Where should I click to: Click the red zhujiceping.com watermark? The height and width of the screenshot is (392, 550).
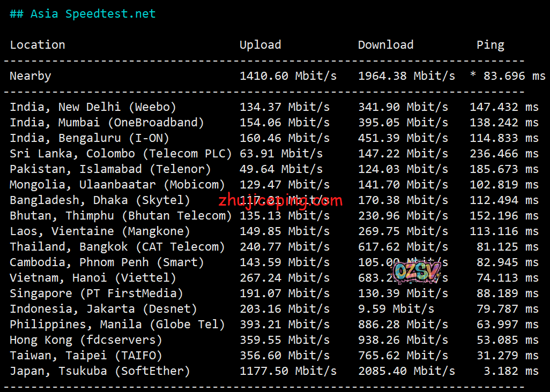click(280, 201)
